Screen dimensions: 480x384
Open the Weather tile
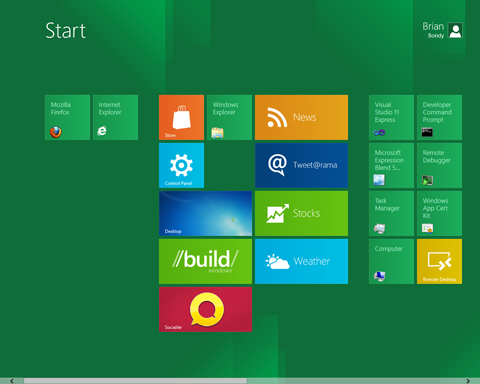[301, 261]
